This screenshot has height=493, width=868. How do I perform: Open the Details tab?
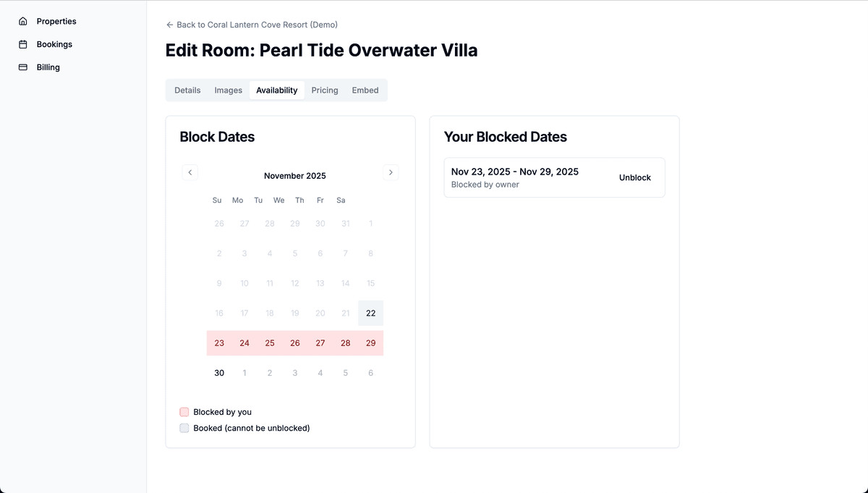187,90
